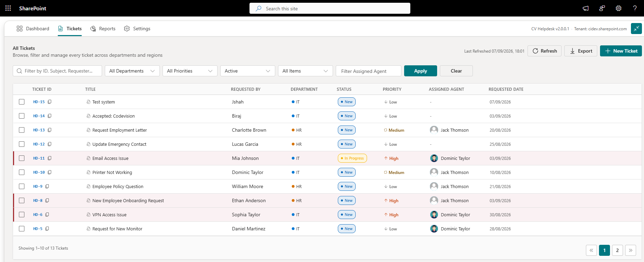Expand the All Priorities dropdown

click(190, 71)
